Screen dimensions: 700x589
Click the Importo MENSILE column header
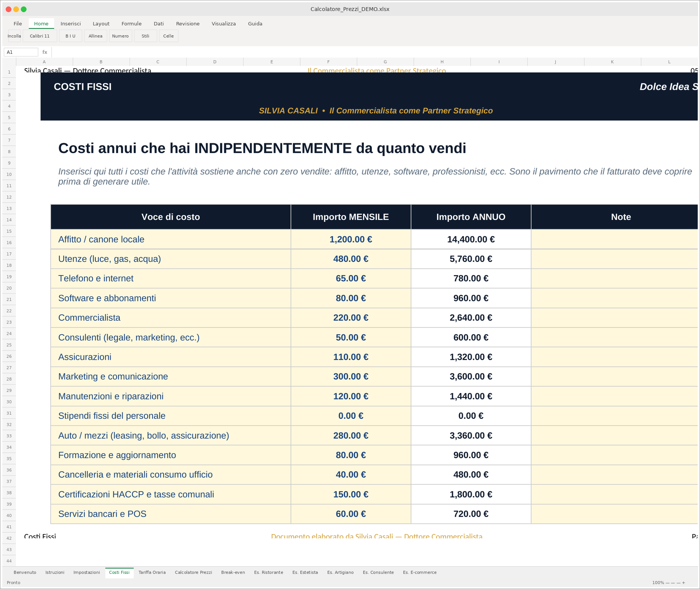[x=351, y=217]
